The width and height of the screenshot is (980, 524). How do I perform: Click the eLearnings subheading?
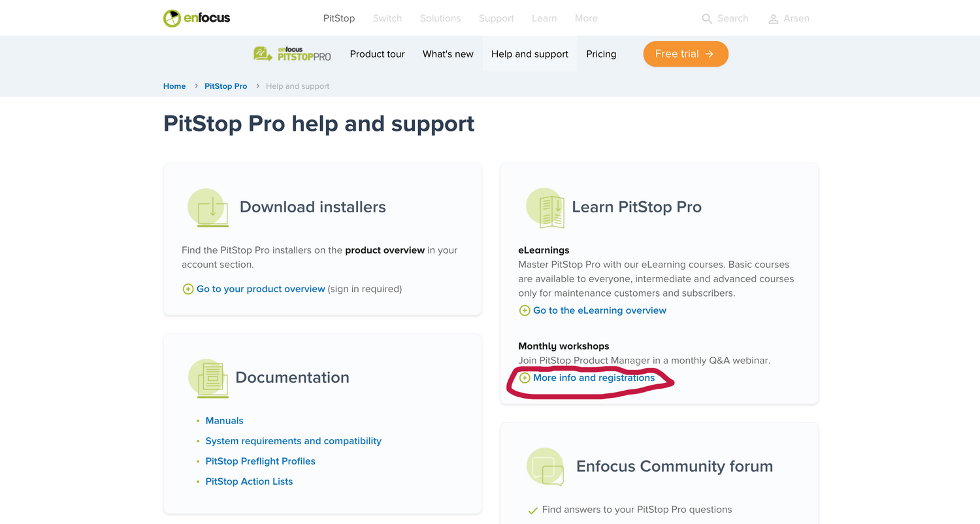pyautogui.click(x=544, y=250)
